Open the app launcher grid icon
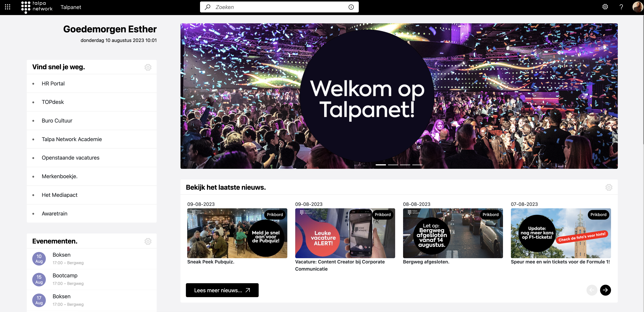Screen dimensions: 644x312 click(x=8, y=7)
